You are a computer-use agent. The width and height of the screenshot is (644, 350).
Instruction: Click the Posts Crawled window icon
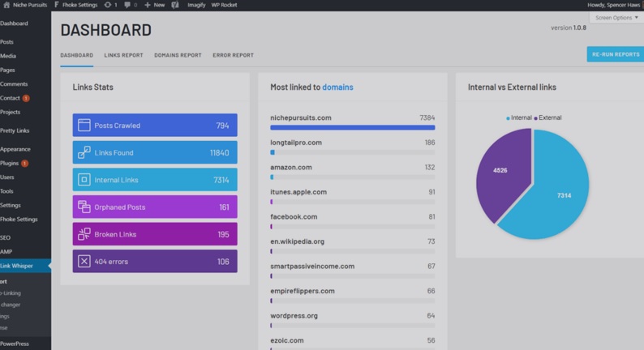point(84,126)
